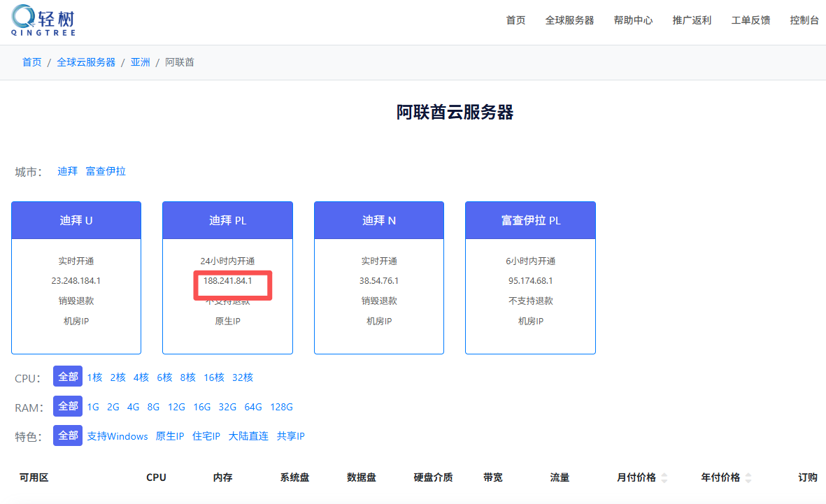Image resolution: width=826 pixels, height=504 pixels.
Task: Filter features by 支持Windows
Action: (118, 436)
